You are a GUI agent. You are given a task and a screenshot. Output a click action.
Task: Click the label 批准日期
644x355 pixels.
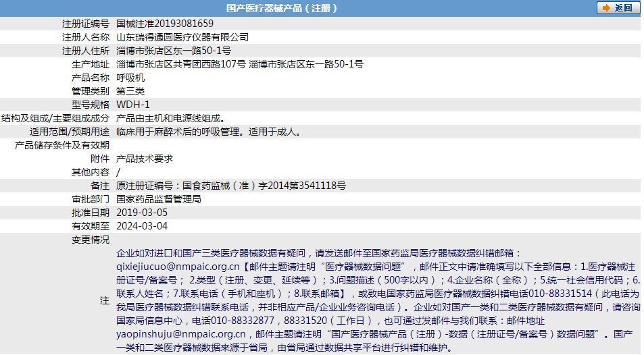[91, 213]
